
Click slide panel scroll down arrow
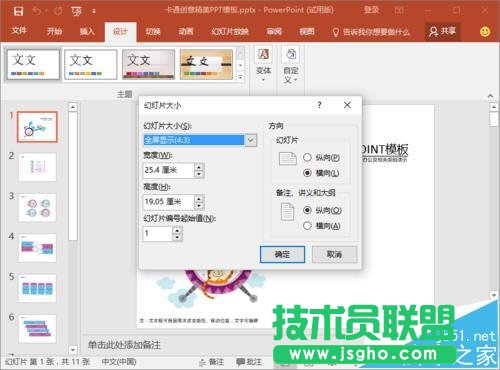click(73, 349)
